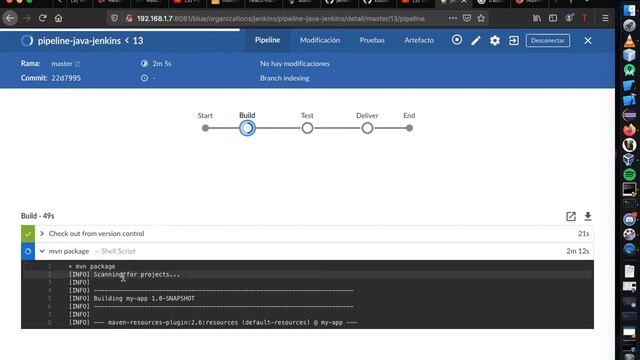This screenshot has width=640, height=360.
Task: Bookmark this page with the star
Action: click(x=481, y=18)
